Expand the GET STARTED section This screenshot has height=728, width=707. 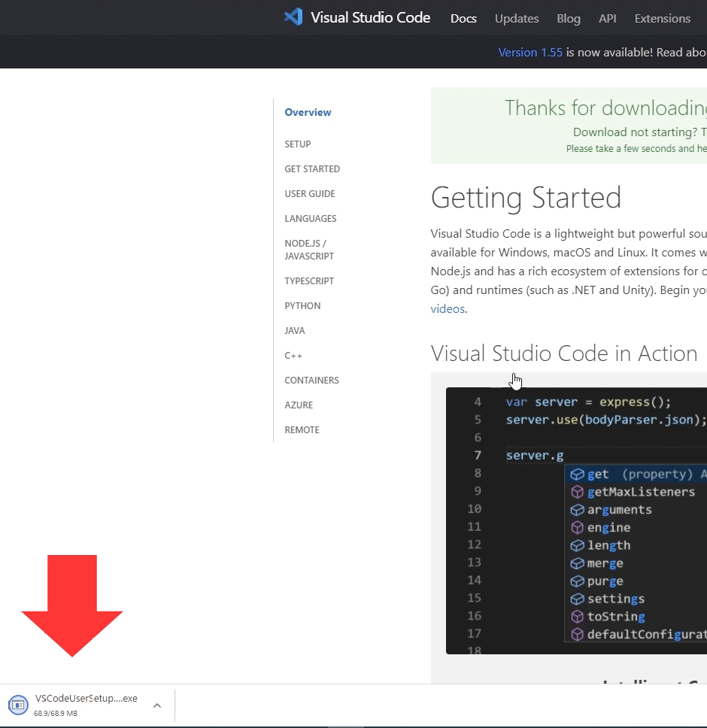click(312, 169)
